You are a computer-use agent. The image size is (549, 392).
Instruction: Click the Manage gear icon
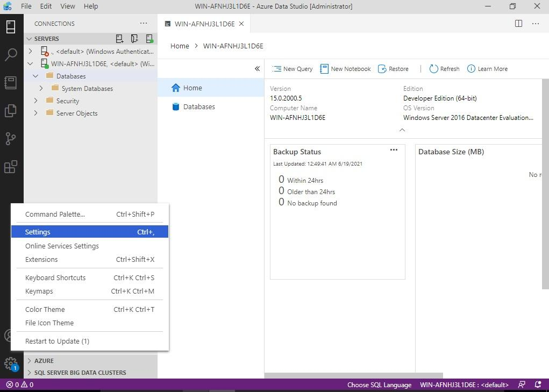click(x=11, y=364)
